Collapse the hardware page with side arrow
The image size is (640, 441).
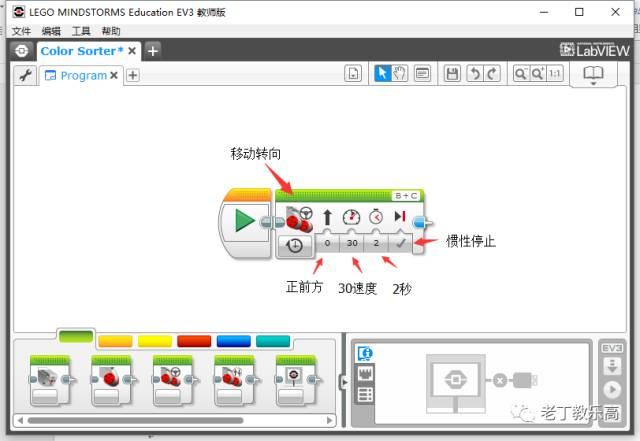[x=344, y=382]
